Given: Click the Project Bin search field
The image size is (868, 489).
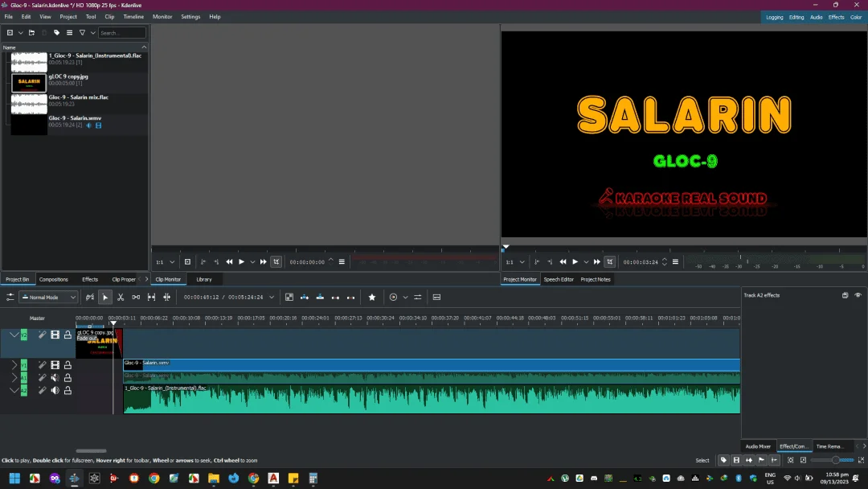Looking at the screenshot, I should pos(122,33).
